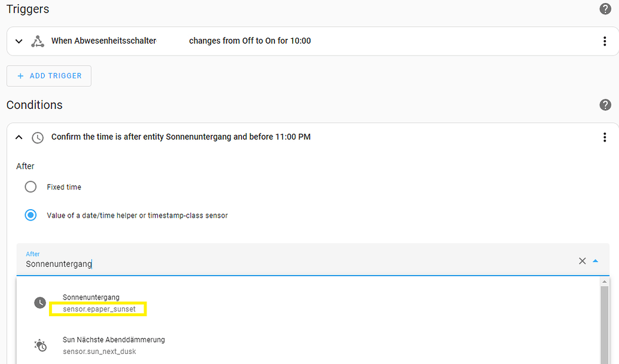This screenshot has height=364, width=619.
Task: Open the Triggers help question mark
Action: pos(605,9)
